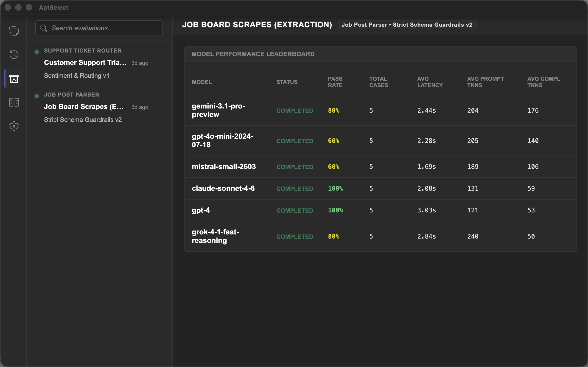Click the 100% pass rate for claude-sonnet-4-6

[335, 188]
